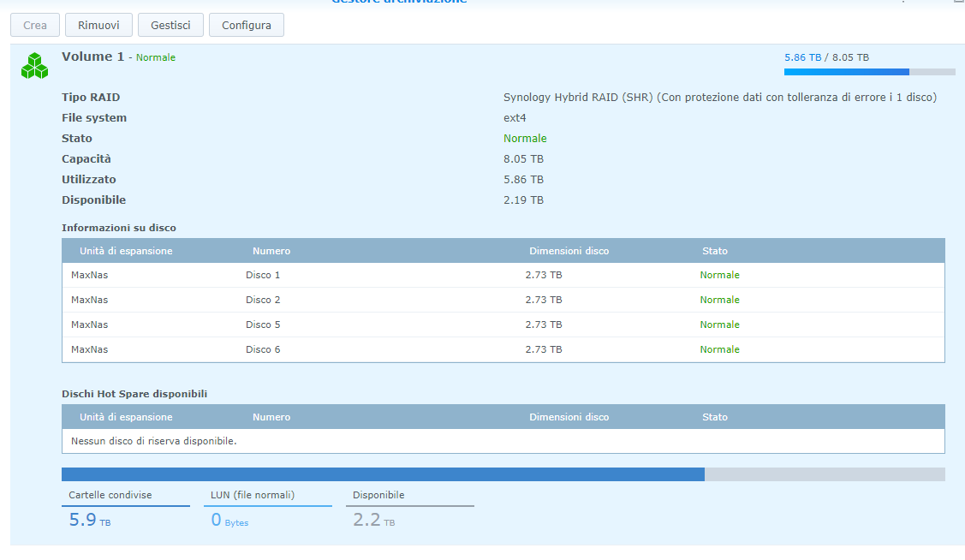
Task: Click Numero header in Hot Spare table
Action: 271,417
